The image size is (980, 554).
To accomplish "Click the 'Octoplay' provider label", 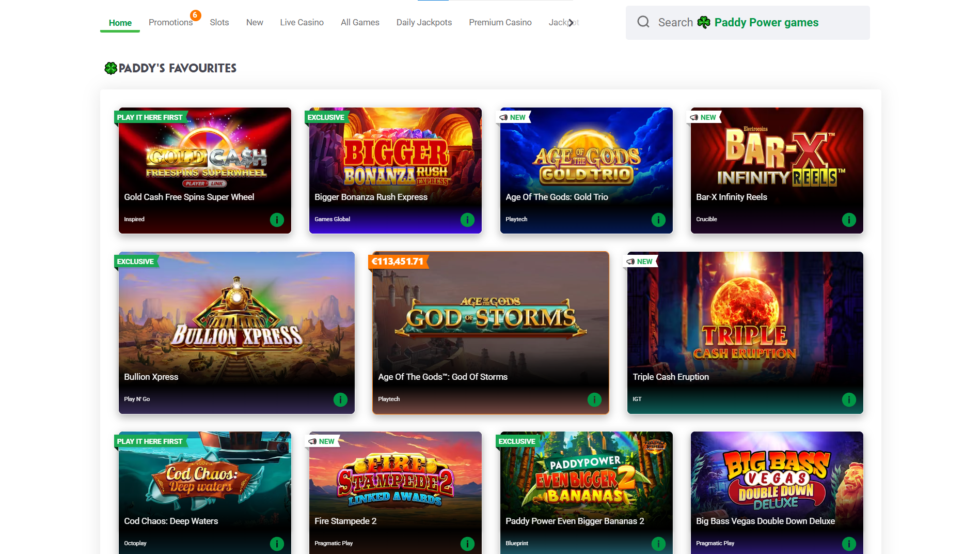I will point(135,543).
